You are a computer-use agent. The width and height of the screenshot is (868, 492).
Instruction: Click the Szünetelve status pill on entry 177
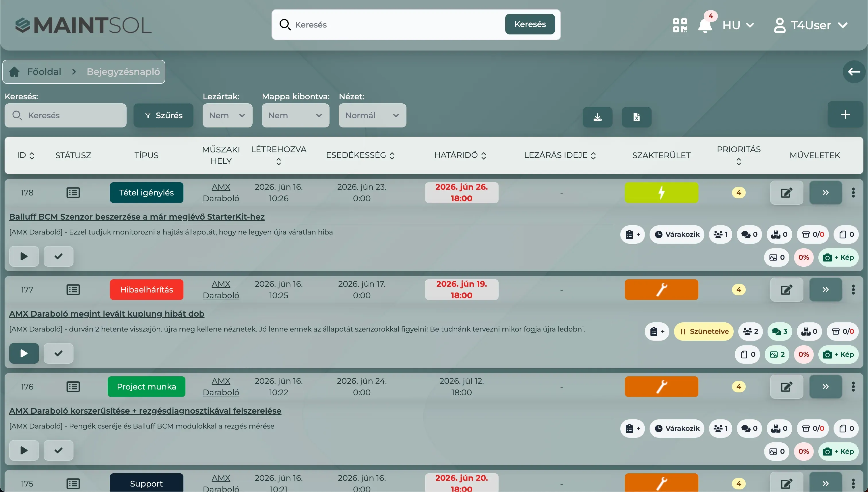(704, 332)
